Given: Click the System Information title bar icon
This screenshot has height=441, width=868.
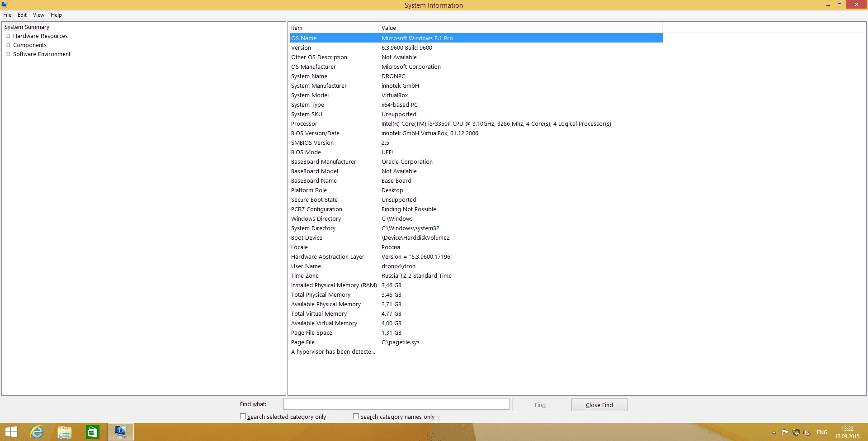Looking at the screenshot, I should tap(5, 5).
